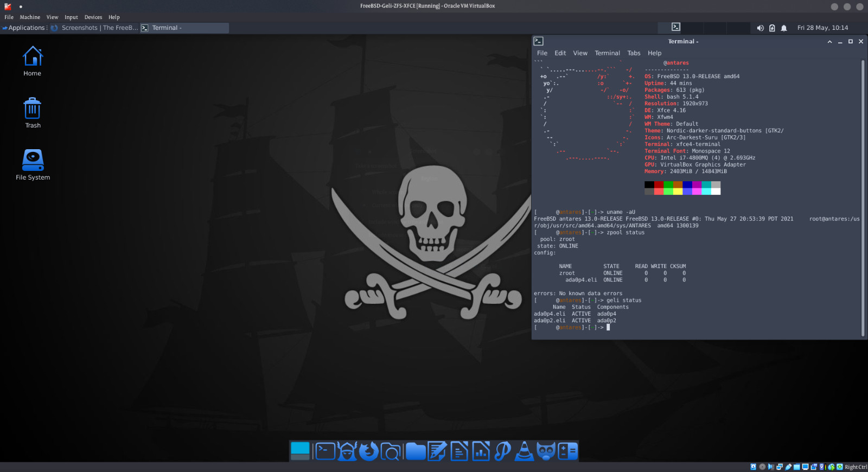Open VirtualBox Devices menu

pyautogui.click(x=93, y=17)
